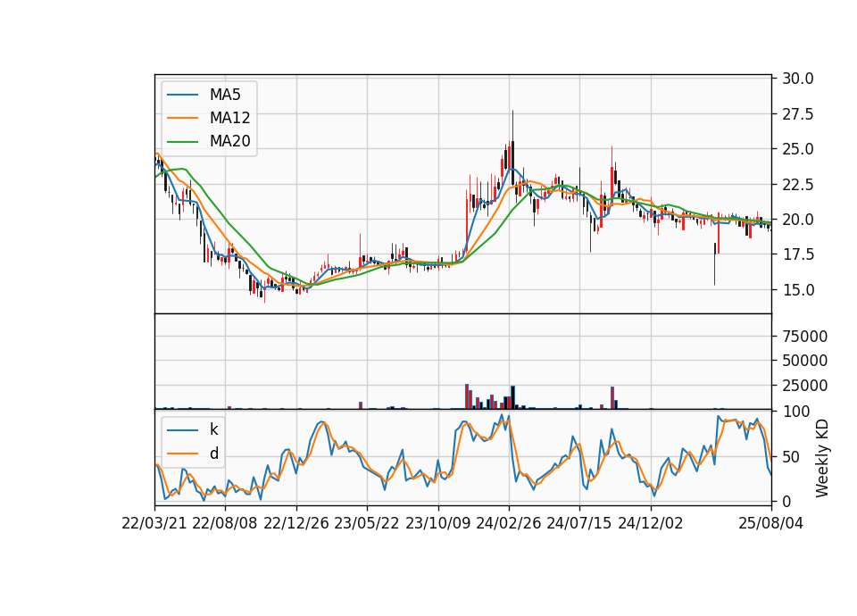Click the blue MA5 legend line sample

[182, 95]
